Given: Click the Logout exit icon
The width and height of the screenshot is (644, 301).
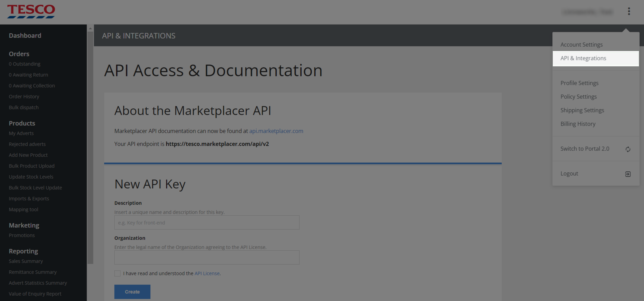Looking at the screenshot, I should (628, 174).
